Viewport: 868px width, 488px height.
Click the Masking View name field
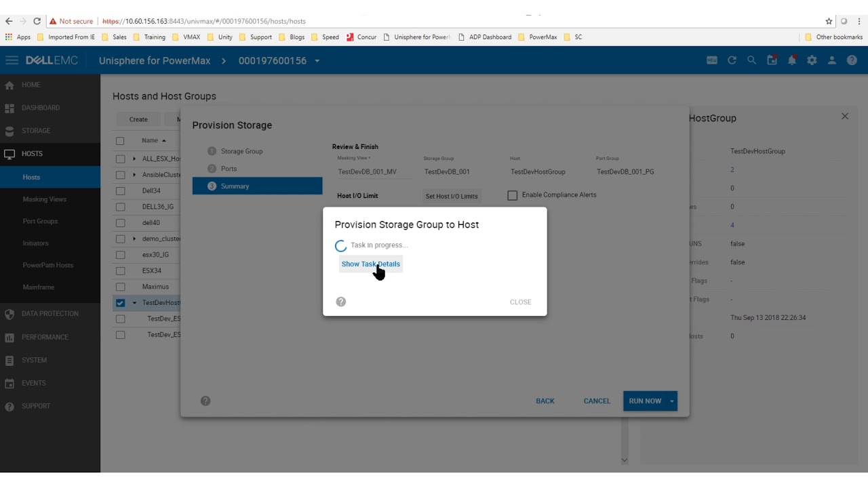(374, 171)
